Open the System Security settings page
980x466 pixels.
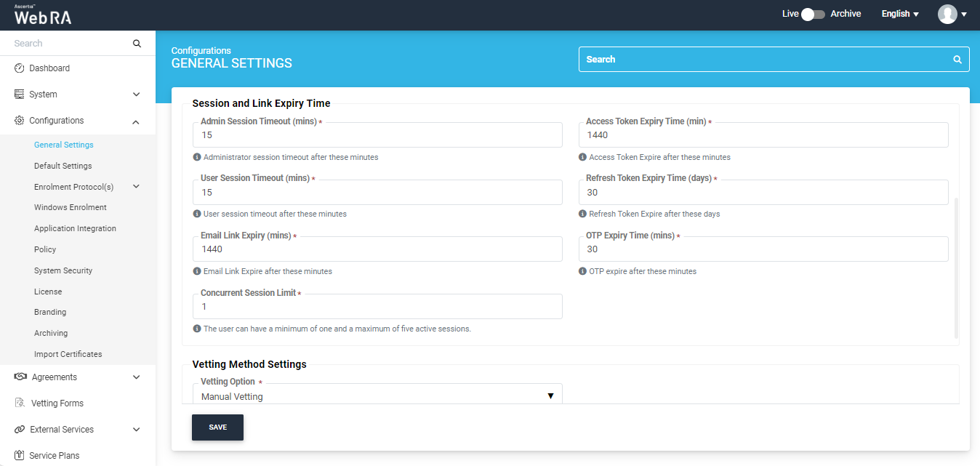63,270
